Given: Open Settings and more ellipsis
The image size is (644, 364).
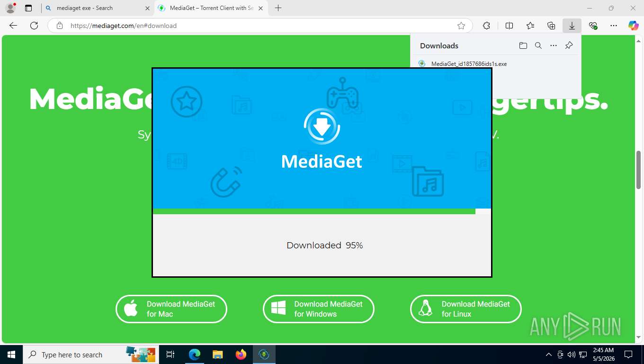Looking at the screenshot, I should click(614, 26).
